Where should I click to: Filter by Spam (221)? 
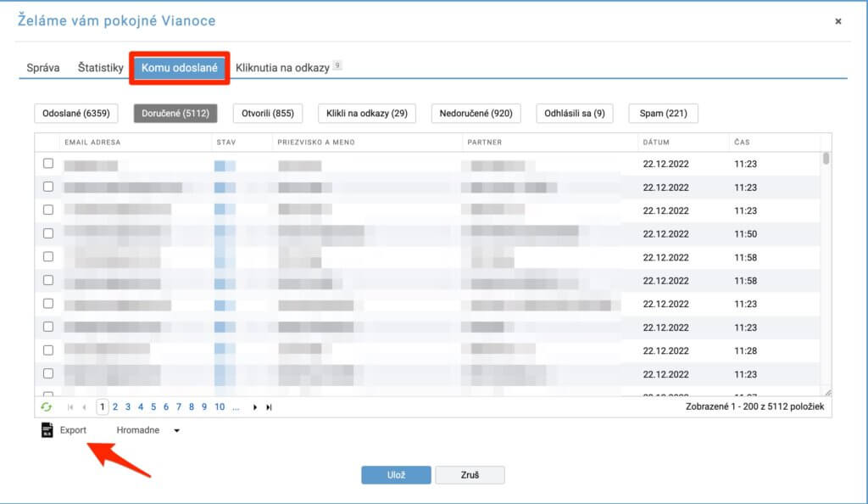663,113
